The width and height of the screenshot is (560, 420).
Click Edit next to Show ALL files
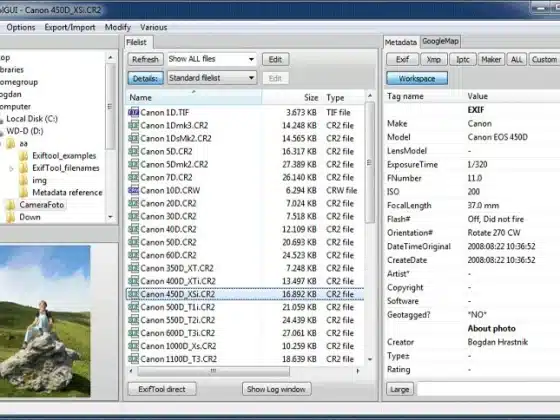tap(275, 59)
